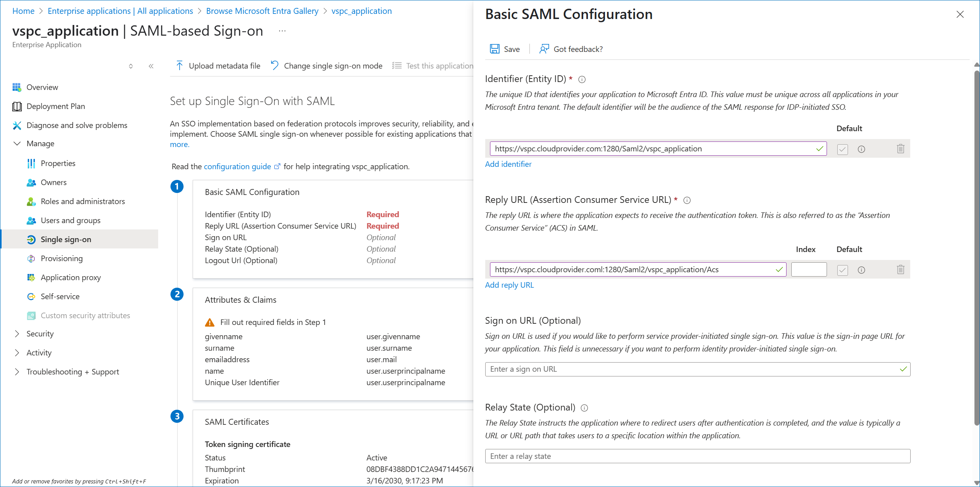Toggle the Default checkbox for the identifier
This screenshot has width=980, height=487.
click(x=842, y=149)
